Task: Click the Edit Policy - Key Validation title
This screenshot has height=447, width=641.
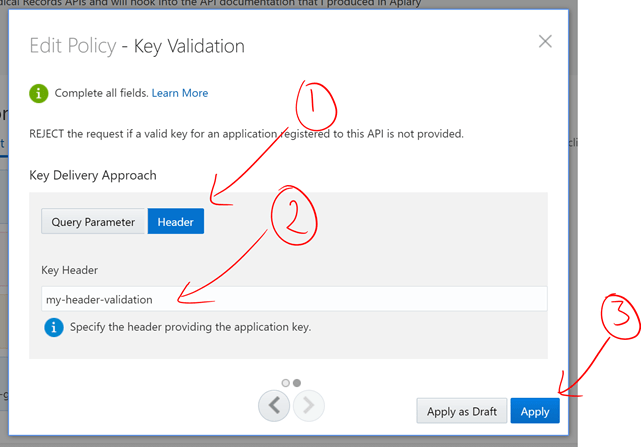Action: click(137, 46)
